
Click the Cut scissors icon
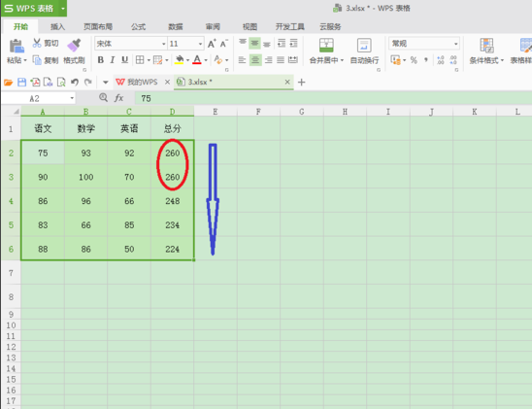(x=37, y=43)
